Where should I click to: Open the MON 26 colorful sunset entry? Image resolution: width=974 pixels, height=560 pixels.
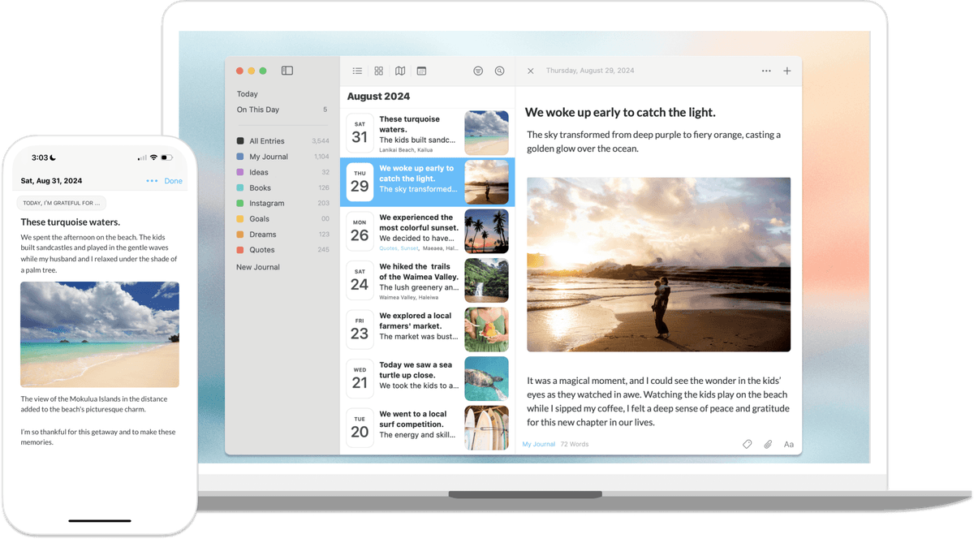pyautogui.click(x=428, y=231)
